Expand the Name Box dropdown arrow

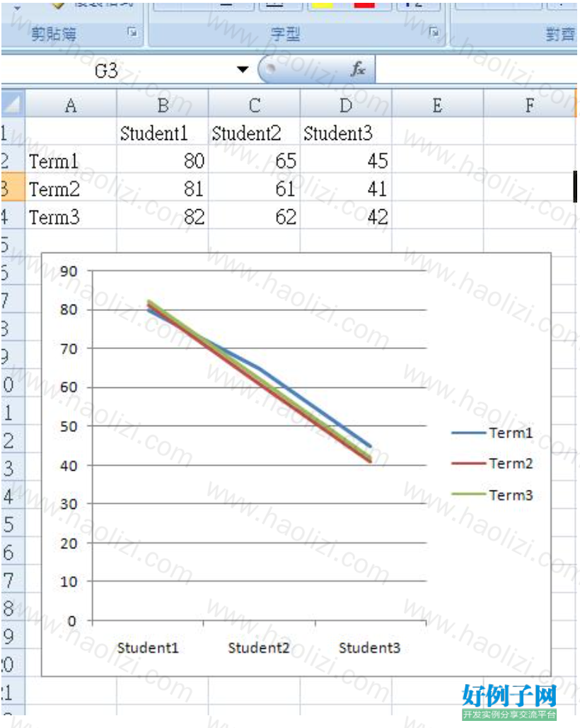(x=243, y=70)
